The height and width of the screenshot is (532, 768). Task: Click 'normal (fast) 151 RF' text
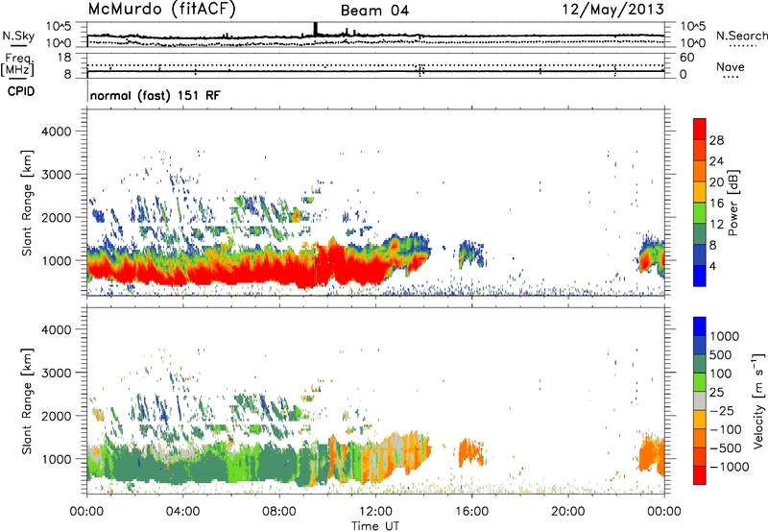[156, 95]
